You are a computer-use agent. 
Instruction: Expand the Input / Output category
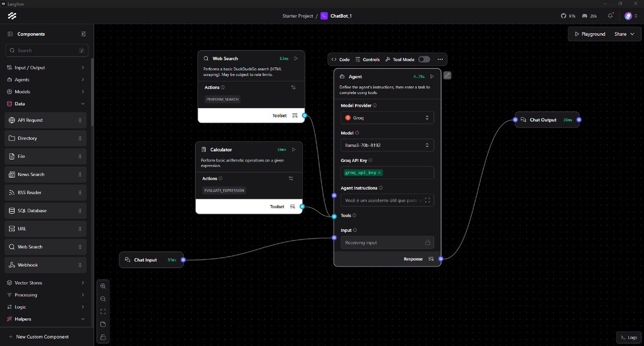(x=46, y=68)
